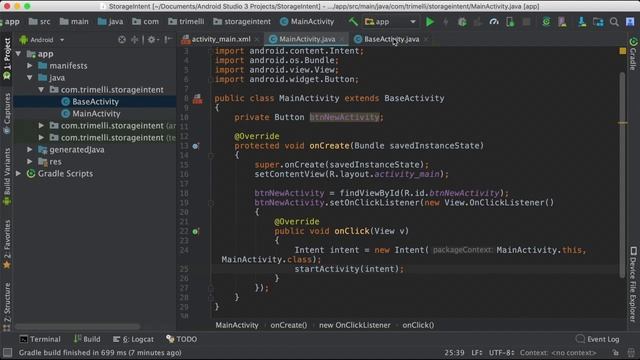This screenshot has width=640, height=360.
Task: Toggle the Device File Explorer panel
Action: [633, 284]
